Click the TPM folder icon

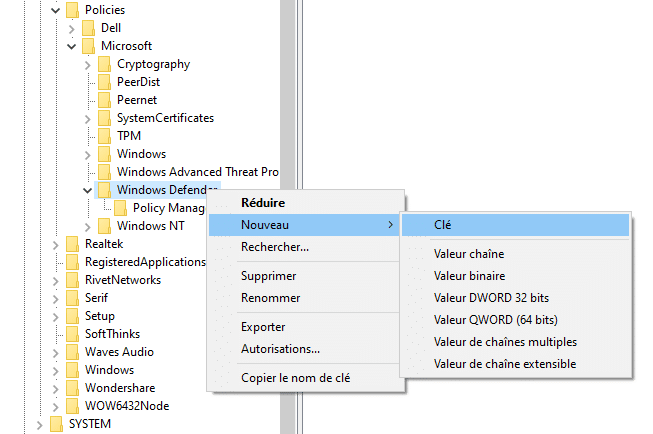click(104, 136)
